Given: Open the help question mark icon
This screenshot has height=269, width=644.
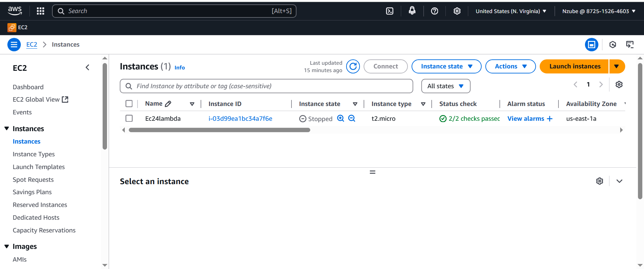Looking at the screenshot, I should click(x=434, y=11).
